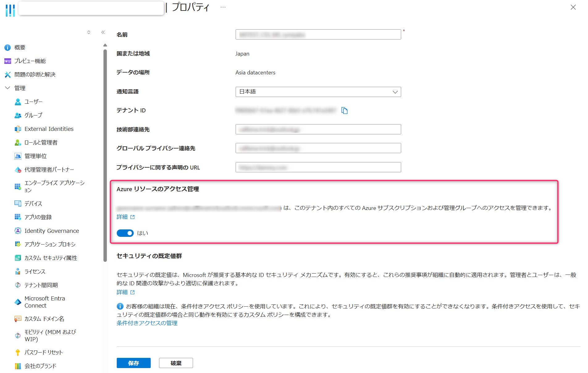Open エンタープライズ アプリケーション icon
This screenshot has width=588, height=373.
tap(18, 186)
